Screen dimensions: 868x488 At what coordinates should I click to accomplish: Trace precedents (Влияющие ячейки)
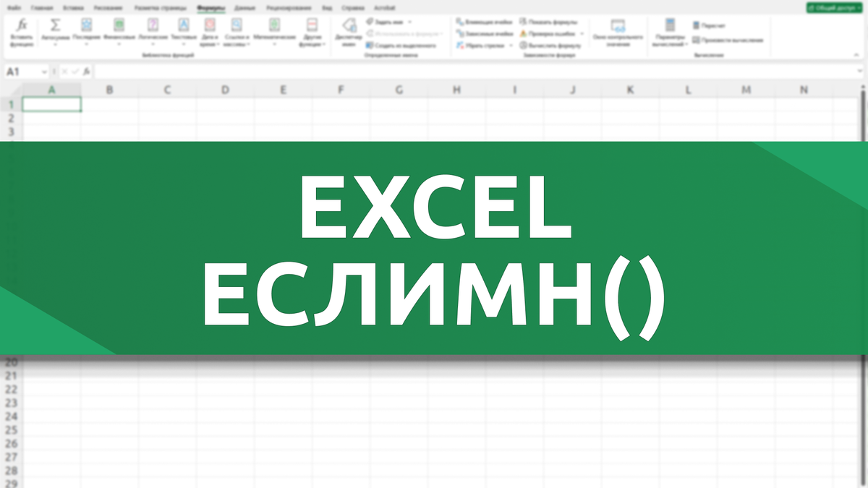click(485, 22)
